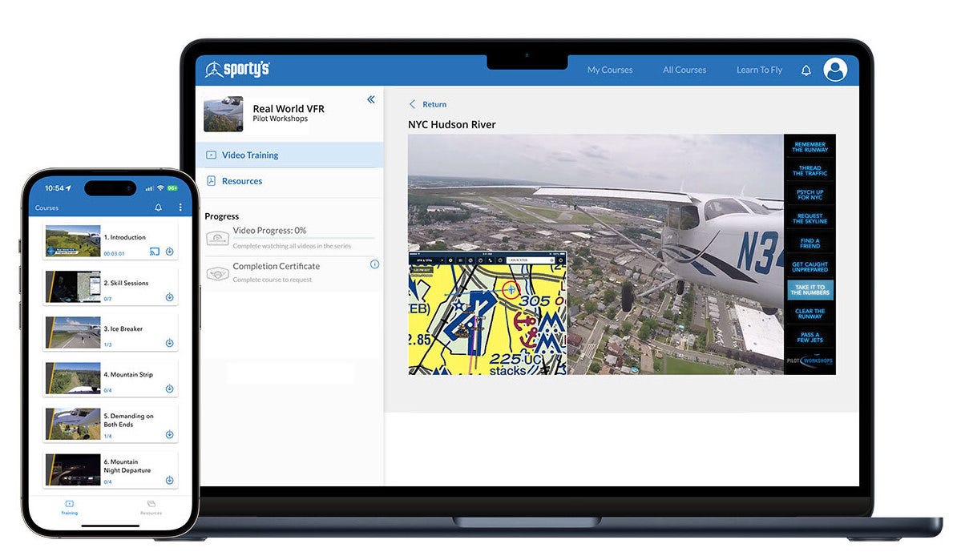Open the 6. Mountain Night Departure thumbnail

73,469
